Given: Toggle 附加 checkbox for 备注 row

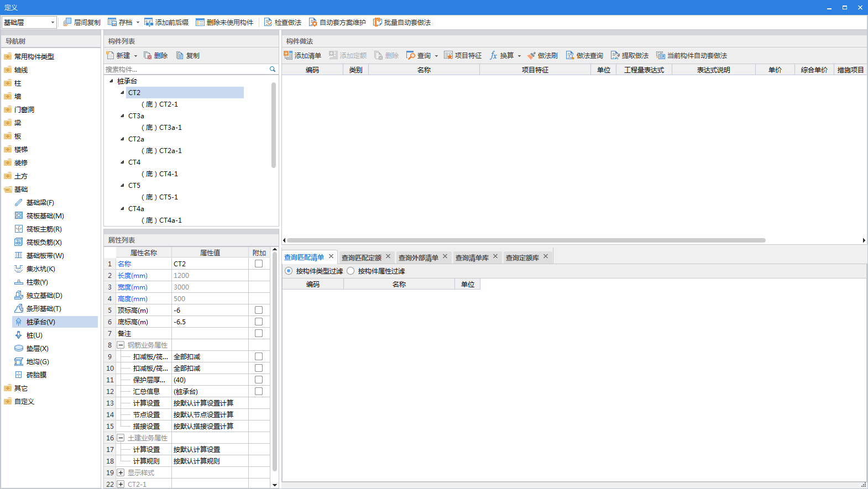Looking at the screenshot, I should point(259,333).
